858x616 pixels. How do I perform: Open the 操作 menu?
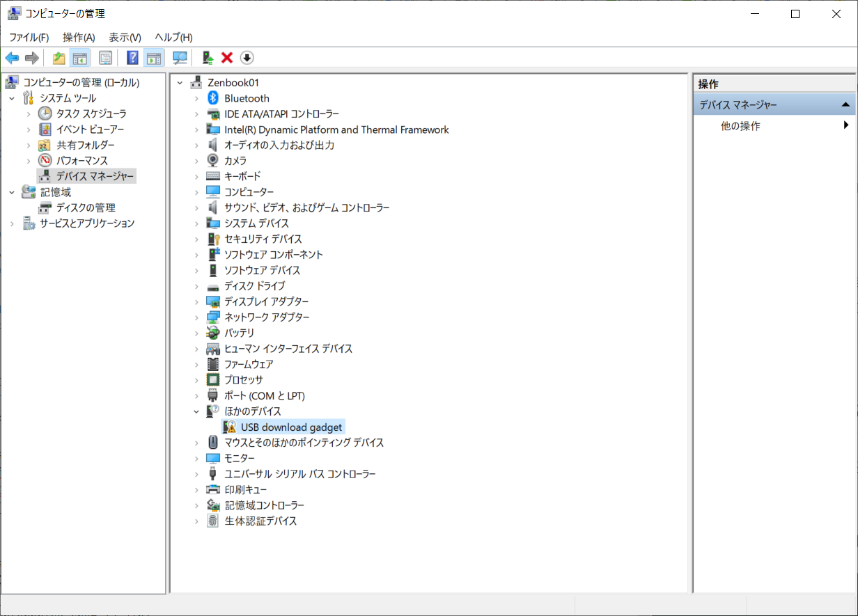coord(78,37)
